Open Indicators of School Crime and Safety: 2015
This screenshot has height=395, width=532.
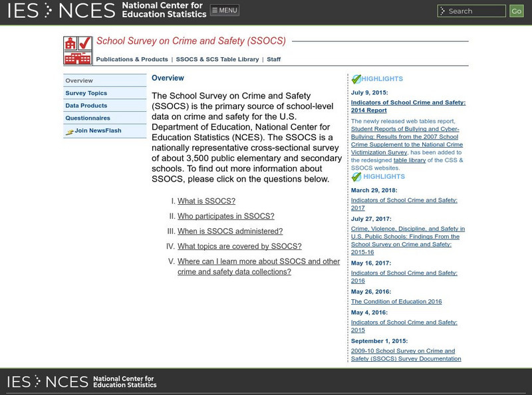[x=404, y=326]
